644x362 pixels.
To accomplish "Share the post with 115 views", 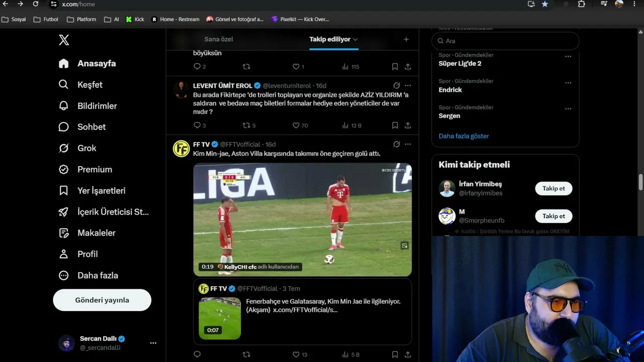I will click(x=408, y=66).
